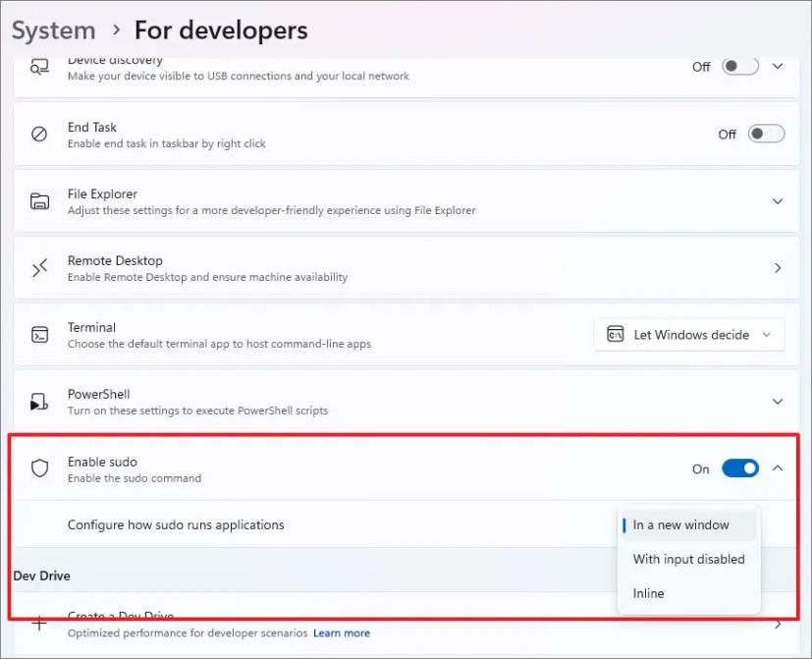Expand the File Explorer settings section
The image size is (812, 659).
pyautogui.click(x=777, y=200)
